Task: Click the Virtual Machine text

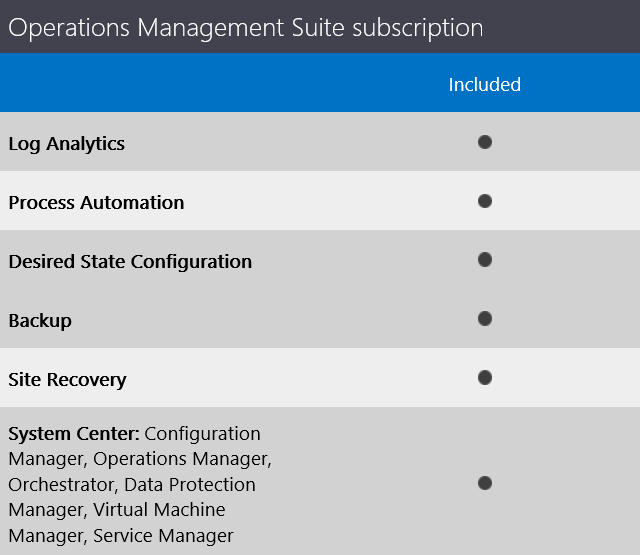Action: tap(159, 510)
